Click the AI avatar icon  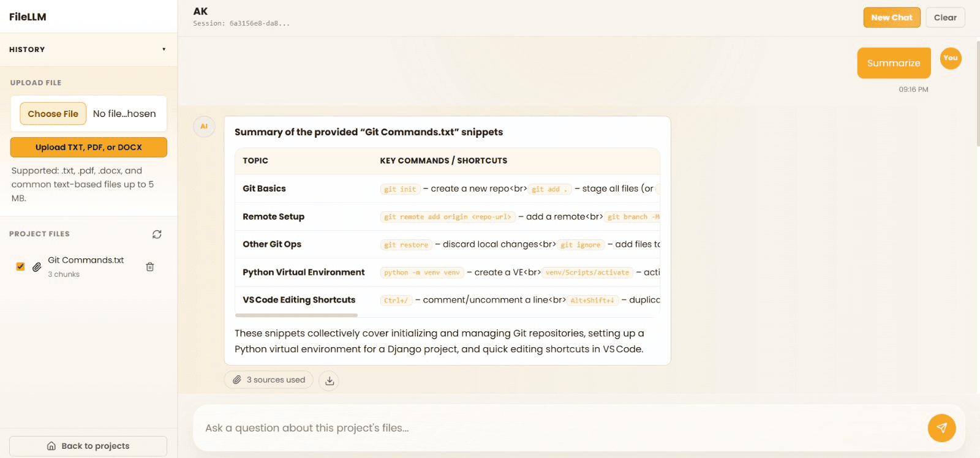click(204, 127)
